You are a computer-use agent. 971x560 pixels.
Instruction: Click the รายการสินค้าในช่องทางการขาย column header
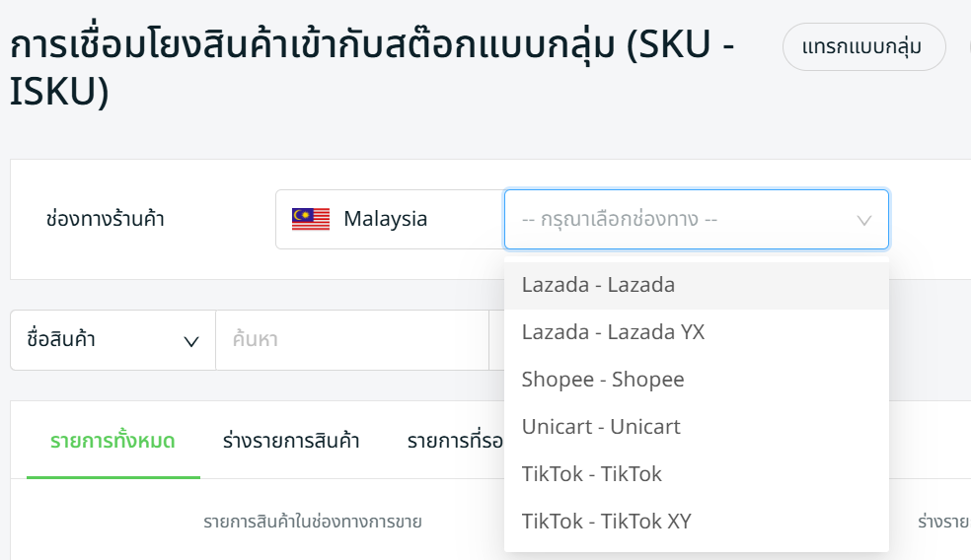click(313, 522)
